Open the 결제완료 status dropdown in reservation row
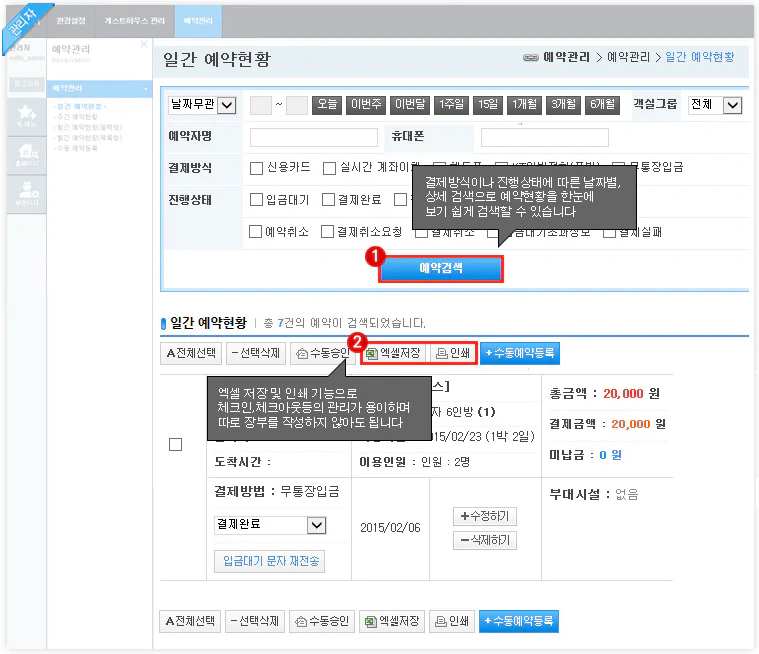 pyautogui.click(x=270, y=525)
